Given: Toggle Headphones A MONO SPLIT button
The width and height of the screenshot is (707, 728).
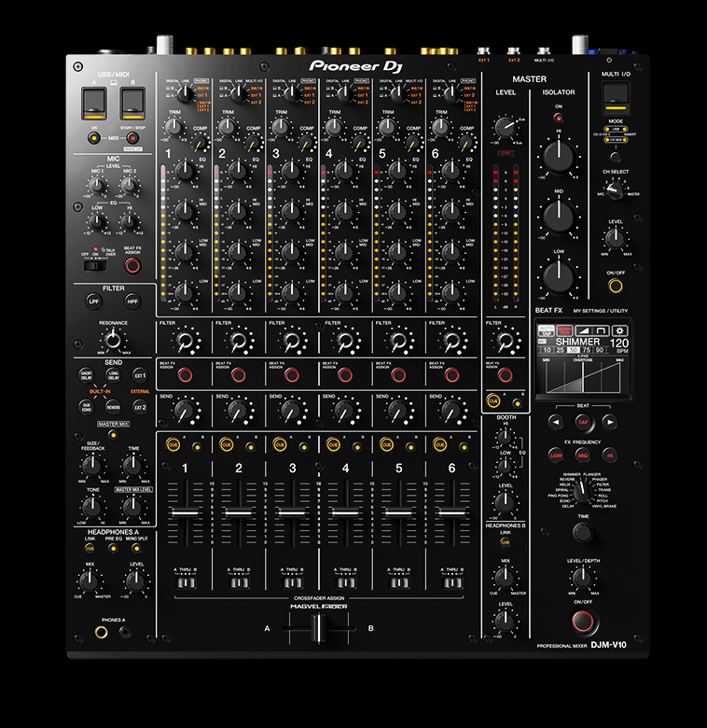Looking at the screenshot, I should tap(136, 548).
